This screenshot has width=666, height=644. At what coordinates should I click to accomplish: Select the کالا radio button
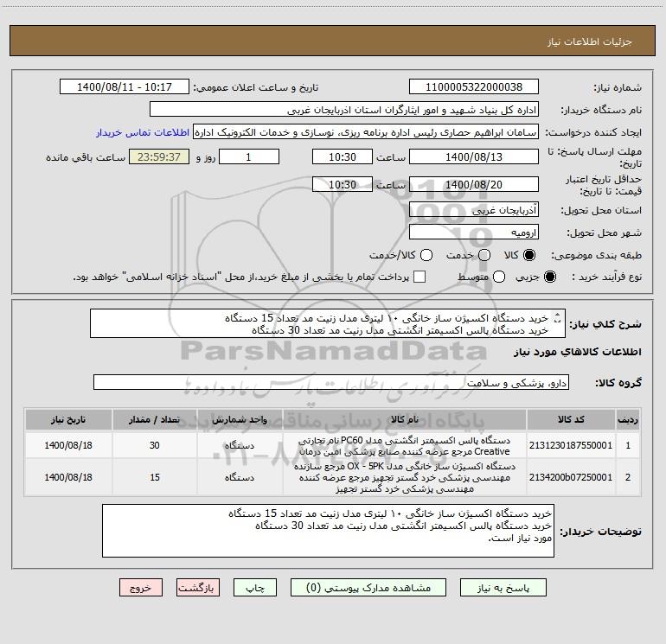pyautogui.click(x=529, y=255)
